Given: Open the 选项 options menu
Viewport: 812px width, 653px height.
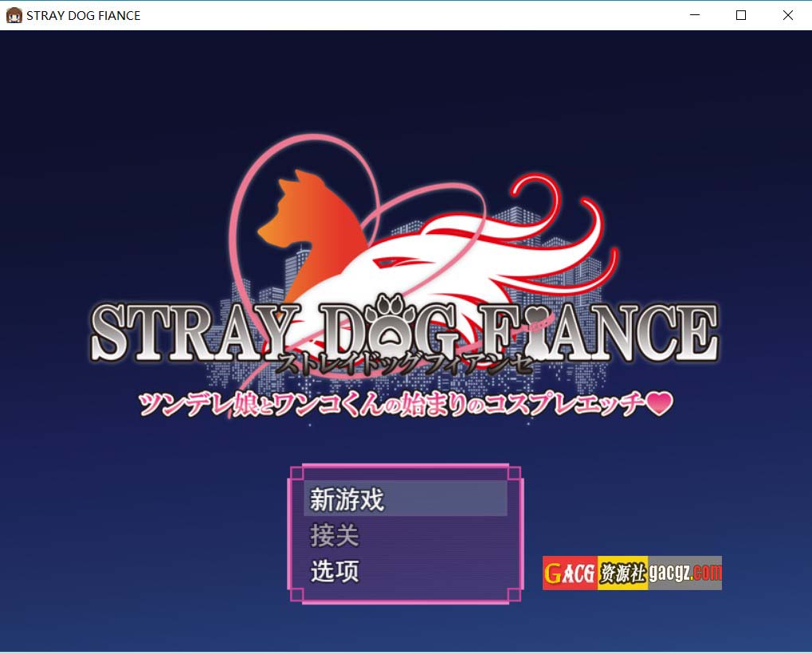Looking at the screenshot, I should [335, 571].
